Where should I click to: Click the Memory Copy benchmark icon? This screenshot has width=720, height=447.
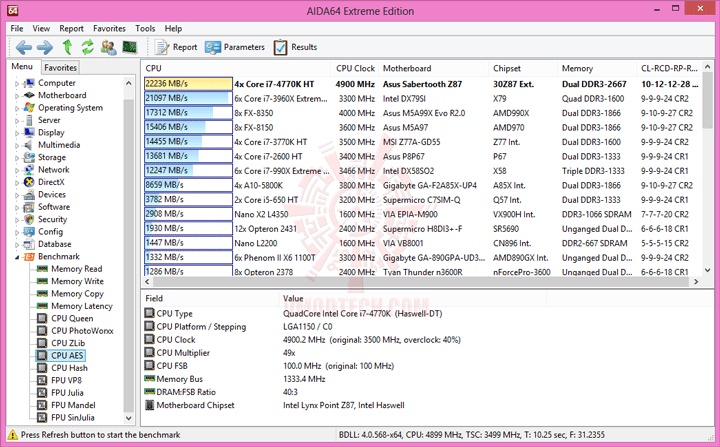tap(42, 294)
